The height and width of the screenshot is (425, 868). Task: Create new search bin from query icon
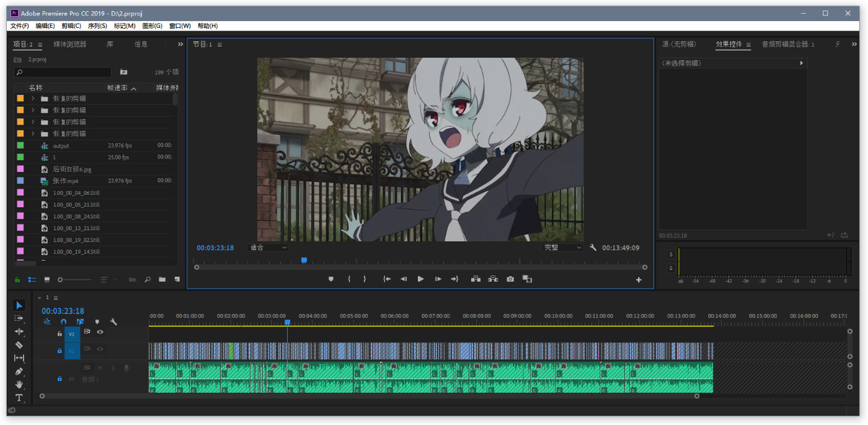tap(123, 72)
